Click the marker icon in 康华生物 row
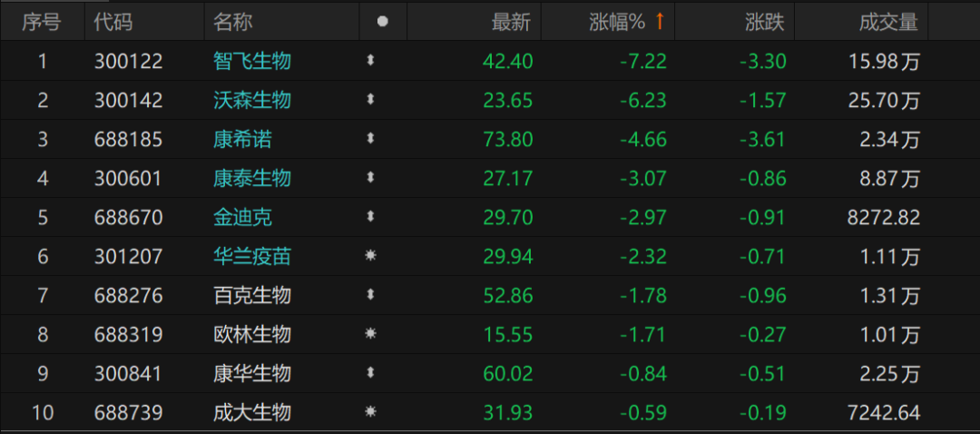The width and height of the screenshot is (980, 434). tap(370, 373)
